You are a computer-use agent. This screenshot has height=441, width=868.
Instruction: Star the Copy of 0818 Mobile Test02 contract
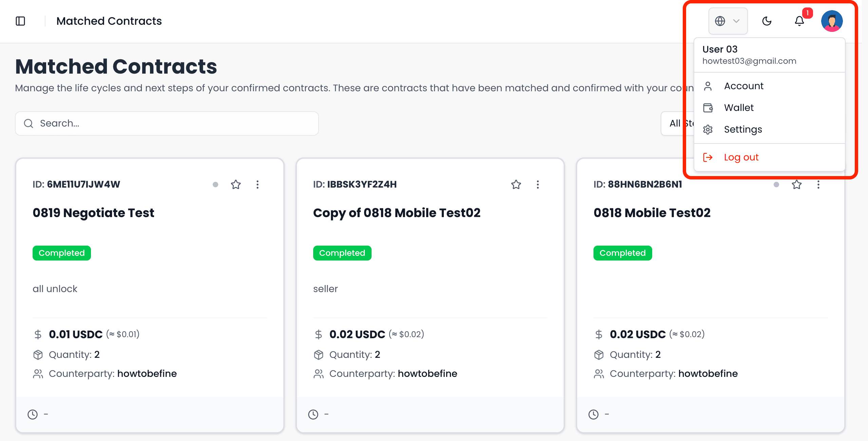pos(516,185)
